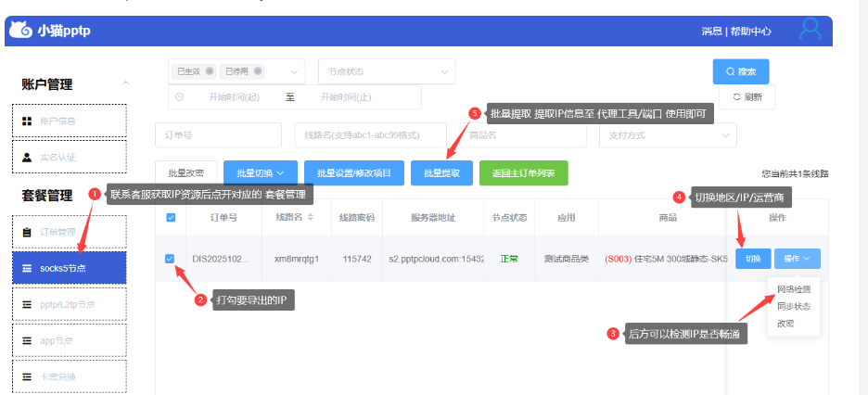Sort by 线路名 column arrows
The width and height of the screenshot is (868, 395).
pos(311,217)
